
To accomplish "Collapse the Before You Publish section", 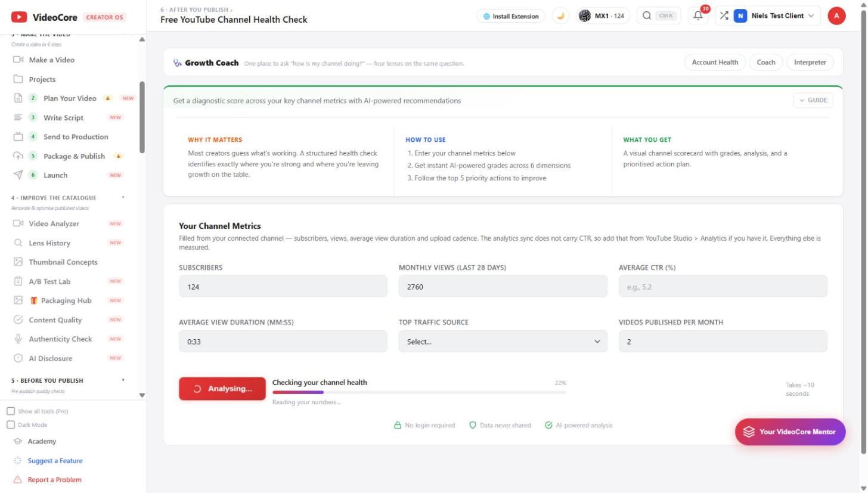I will tap(123, 380).
